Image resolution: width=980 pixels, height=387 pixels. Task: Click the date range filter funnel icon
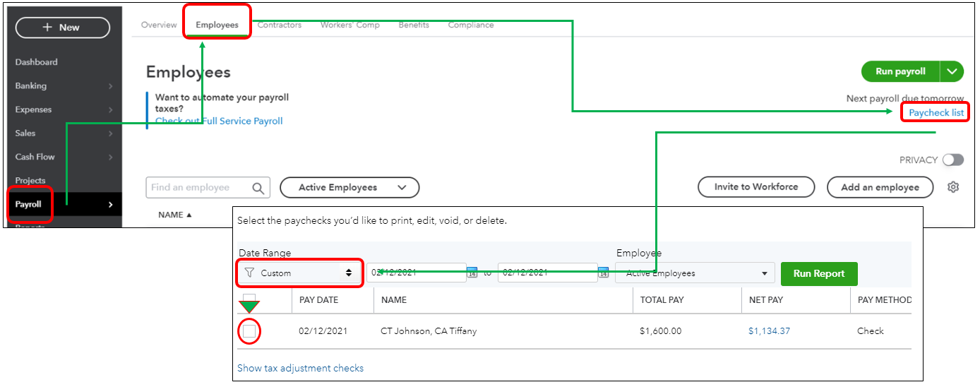pos(249,273)
